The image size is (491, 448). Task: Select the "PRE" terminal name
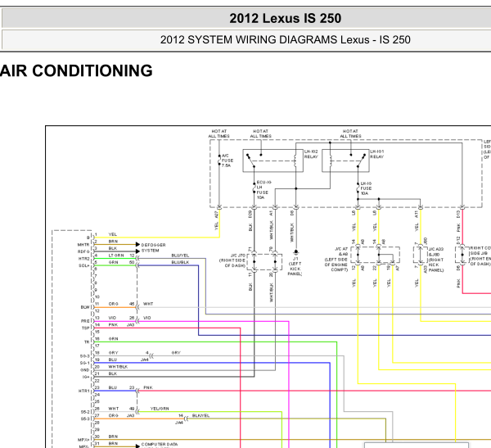85,321
